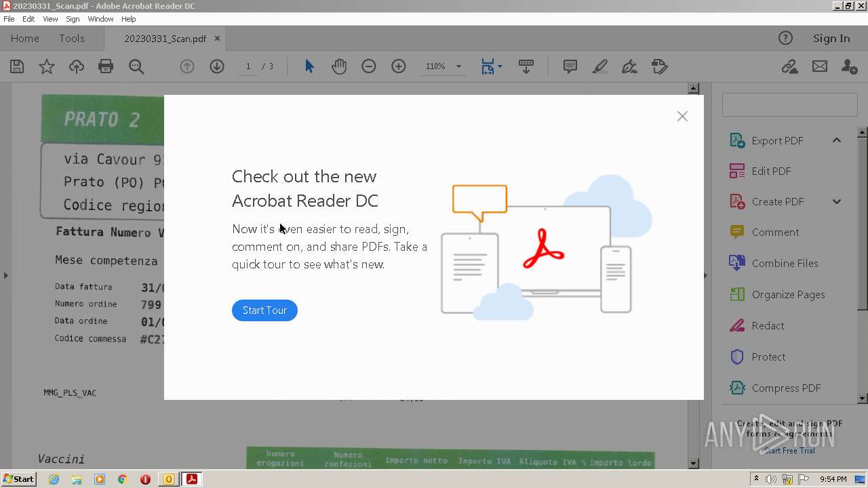
Task: Click the Start Tour button
Action: click(264, 310)
